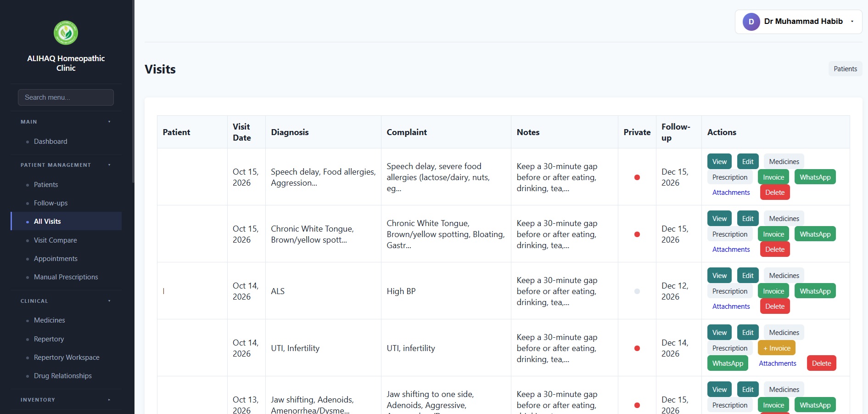Collapse the MAIN sidebar section
The width and height of the screenshot is (868, 414).
66,122
